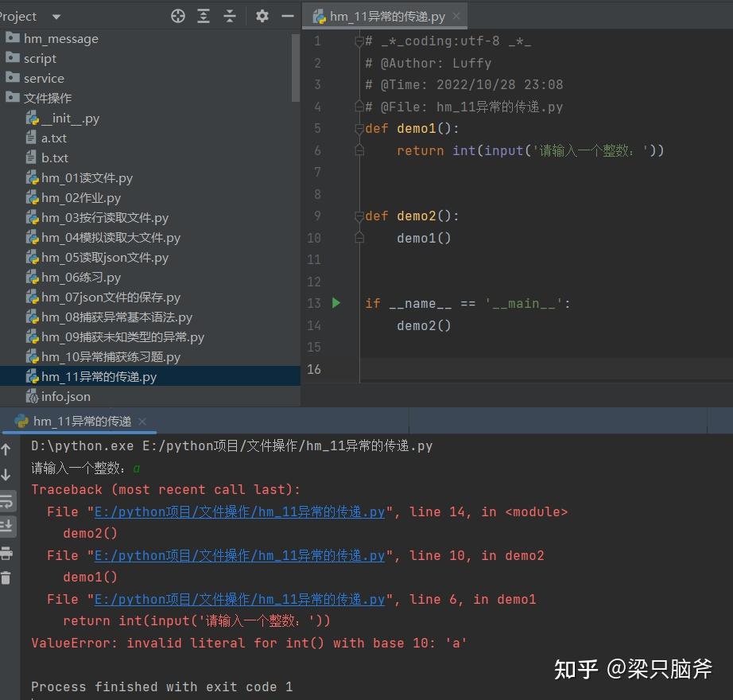Viewport: 733px width, 700px height.
Task: Click the Collapse All icon in Project toolbar
Action: [230, 17]
